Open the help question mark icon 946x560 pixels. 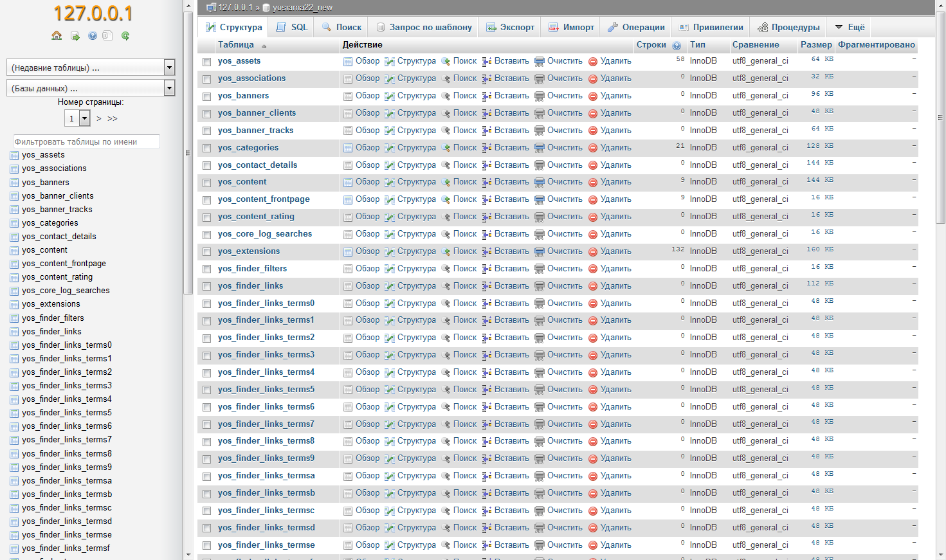coord(93,36)
